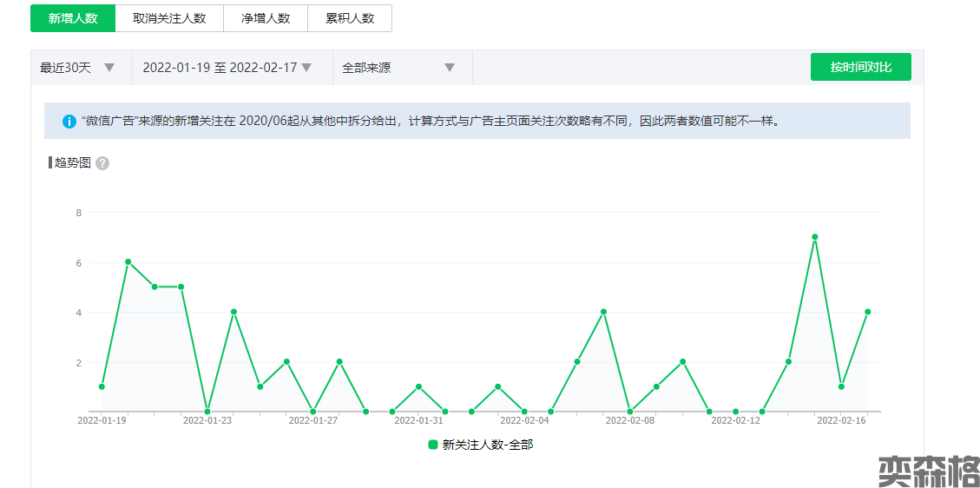Open the 累积人数 tab

[350, 18]
